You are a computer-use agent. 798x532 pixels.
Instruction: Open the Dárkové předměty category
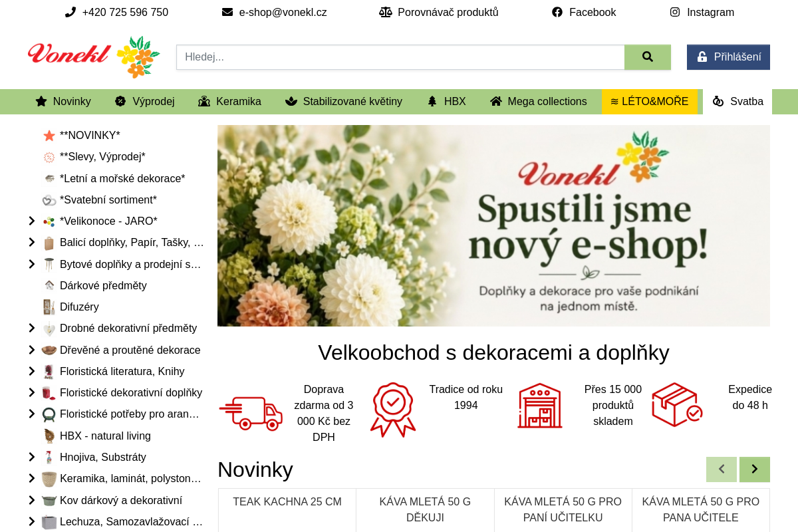(103, 285)
